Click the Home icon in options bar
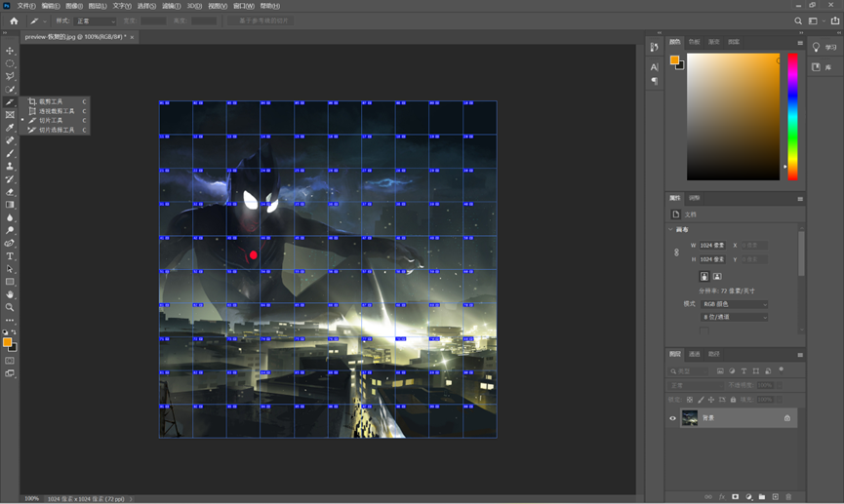 coord(14,20)
